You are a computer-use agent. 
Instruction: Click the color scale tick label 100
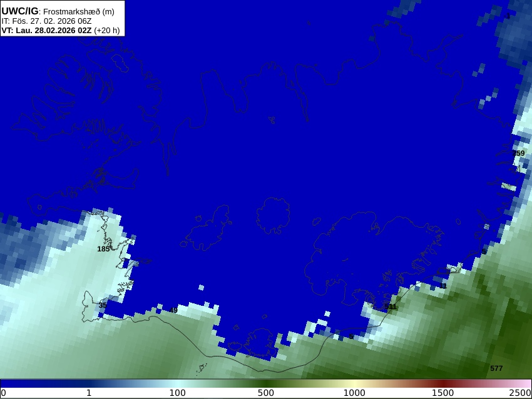(x=178, y=393)
